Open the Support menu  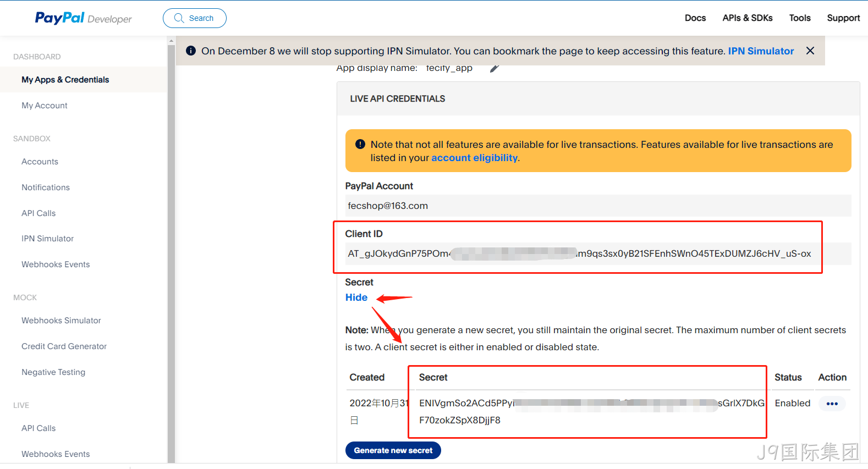click(x=843, y=18)
